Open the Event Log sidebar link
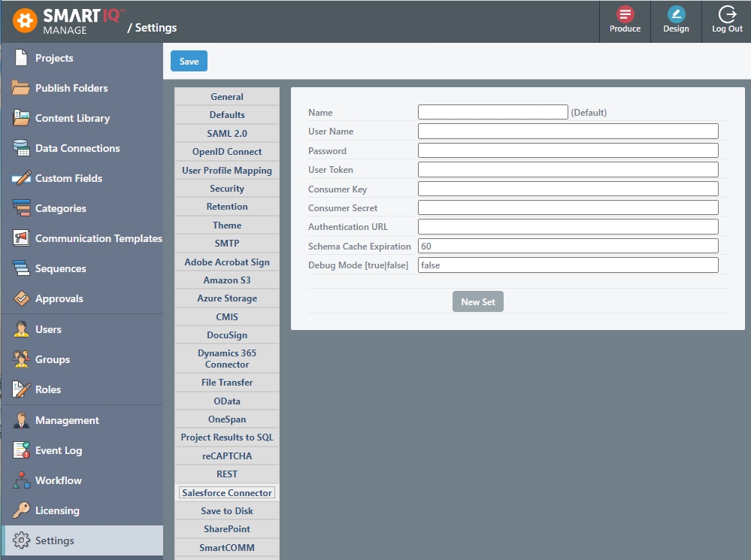 coord(59,450)
